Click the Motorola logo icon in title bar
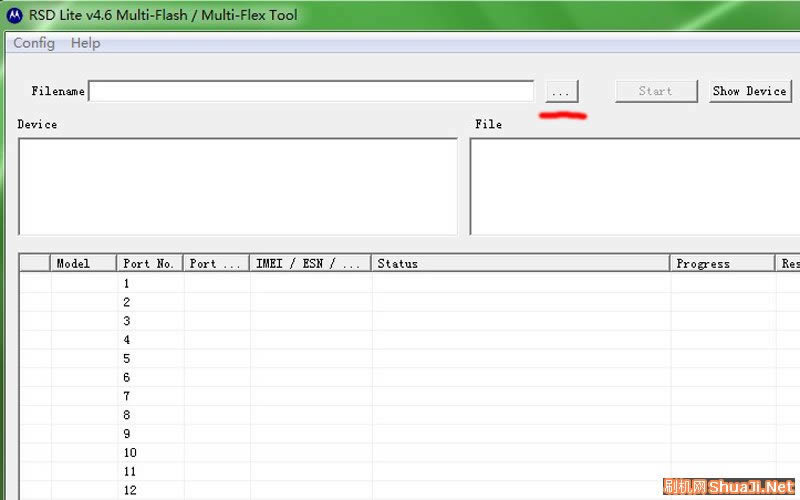The height and width of the screenshot is (500, 800). click(x=15, y=15)
